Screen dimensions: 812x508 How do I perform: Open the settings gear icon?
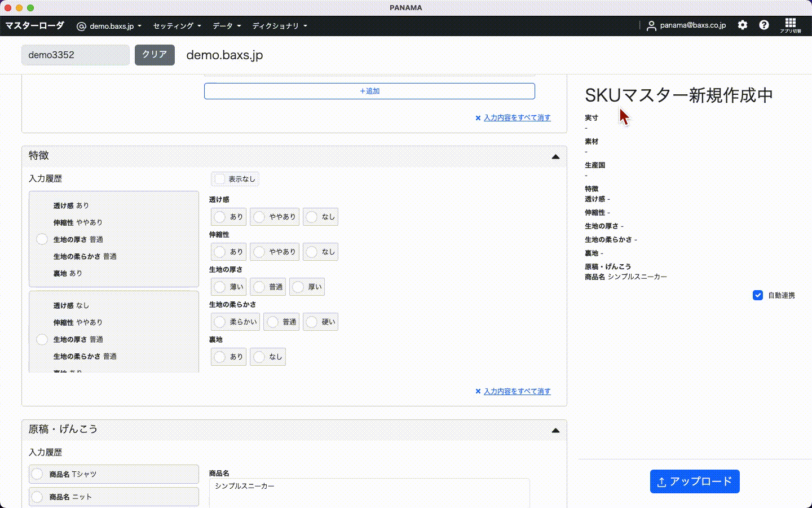743,25
